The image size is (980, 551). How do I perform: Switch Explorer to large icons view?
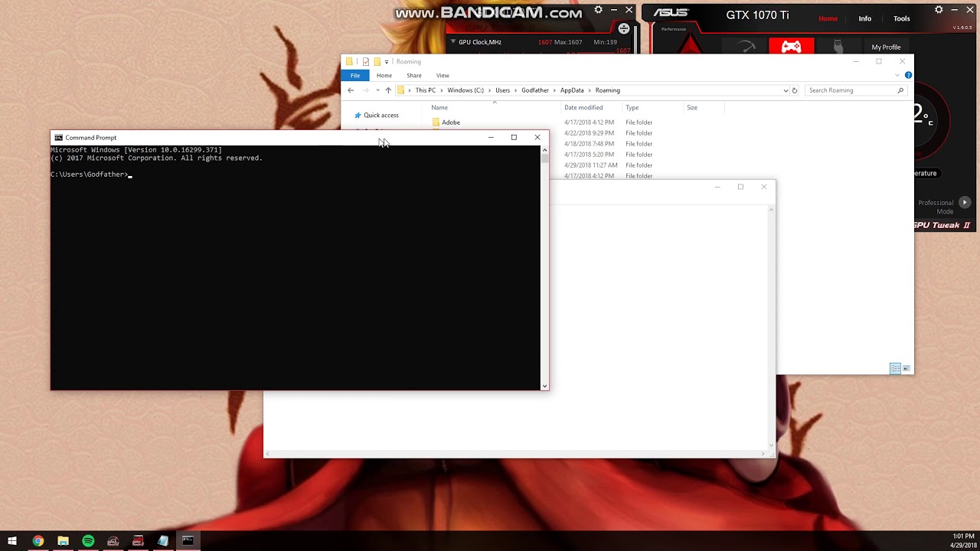906,369
